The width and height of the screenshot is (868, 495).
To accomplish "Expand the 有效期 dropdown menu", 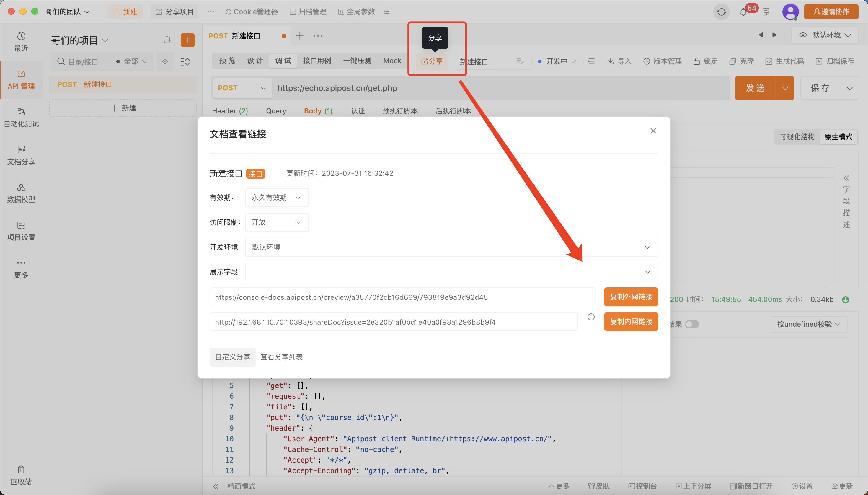I will [276, 197].
